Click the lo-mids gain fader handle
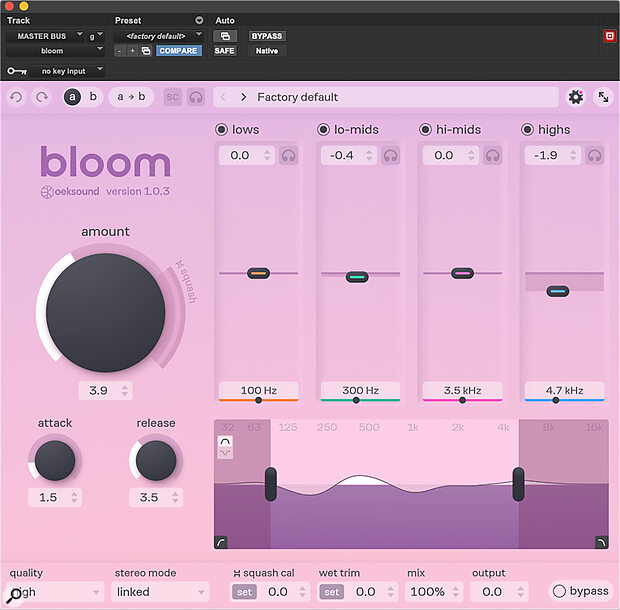 [357, 277]
